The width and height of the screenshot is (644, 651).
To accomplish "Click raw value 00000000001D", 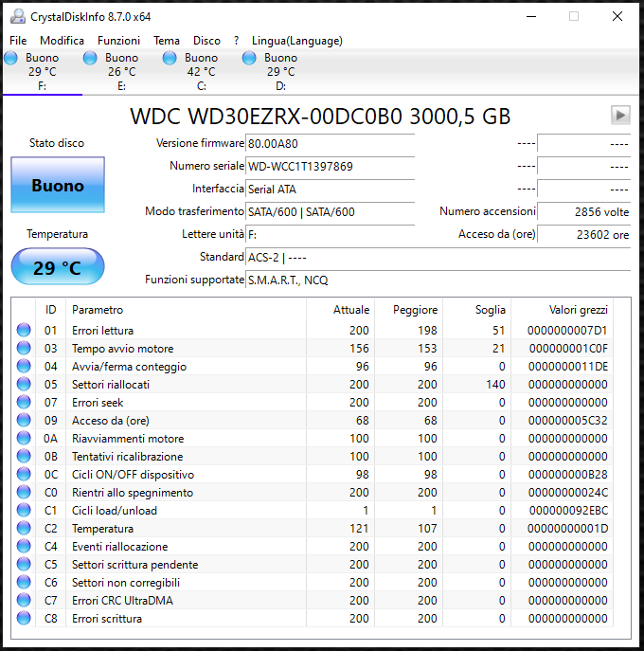I will tap(567, 529).
